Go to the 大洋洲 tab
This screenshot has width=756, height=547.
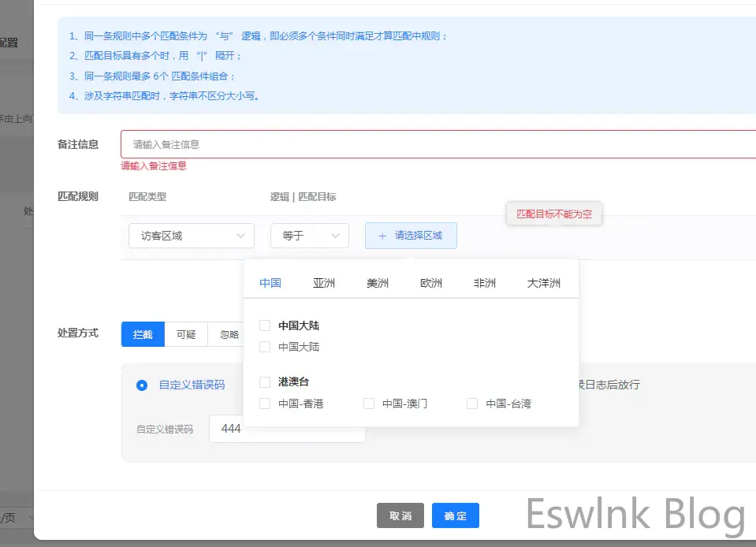[544, 284]
